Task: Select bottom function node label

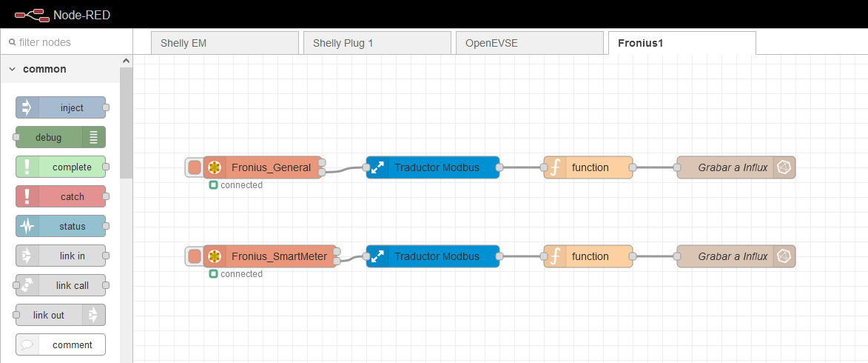Action: [x=590, y=256]
